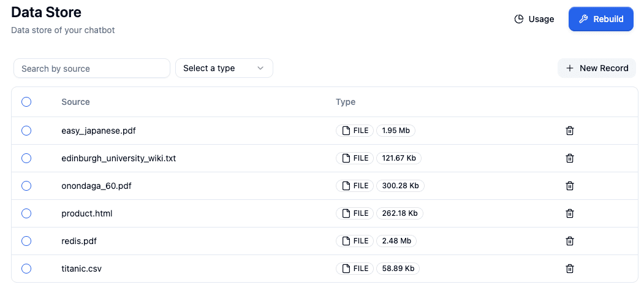Viewport: 644px width, 287px height.
Task: Check the product.html row checkbox
Action: point(26,213)
